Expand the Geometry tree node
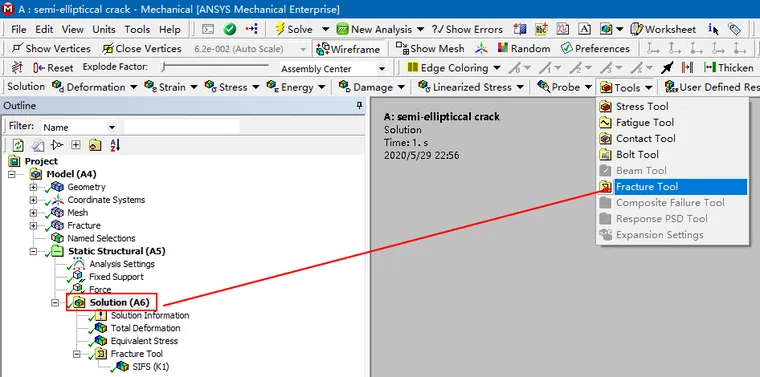This screenshot has width=760, height=377. coord(33,187)
